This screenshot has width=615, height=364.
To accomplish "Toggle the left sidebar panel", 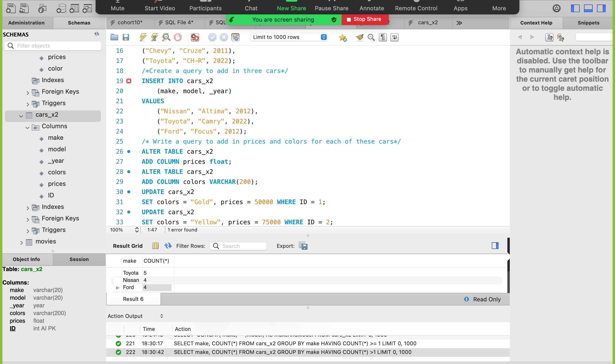I will [x=575, y=9].
